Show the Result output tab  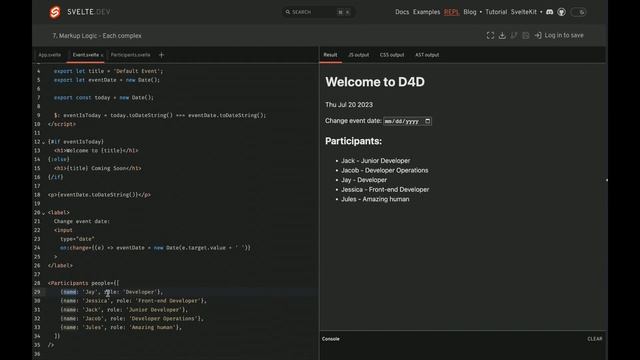(x=330, y=55)
